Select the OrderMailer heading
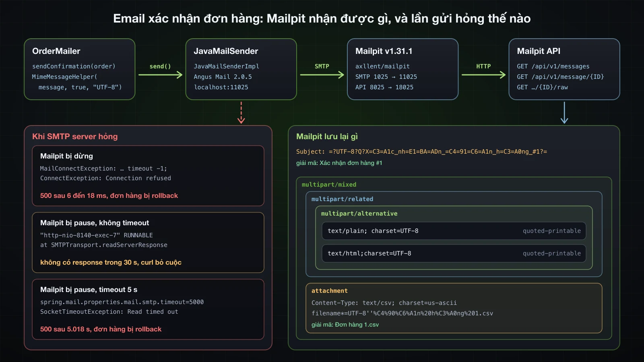Screen dimensions: 644x362 [x=56, y=51]
